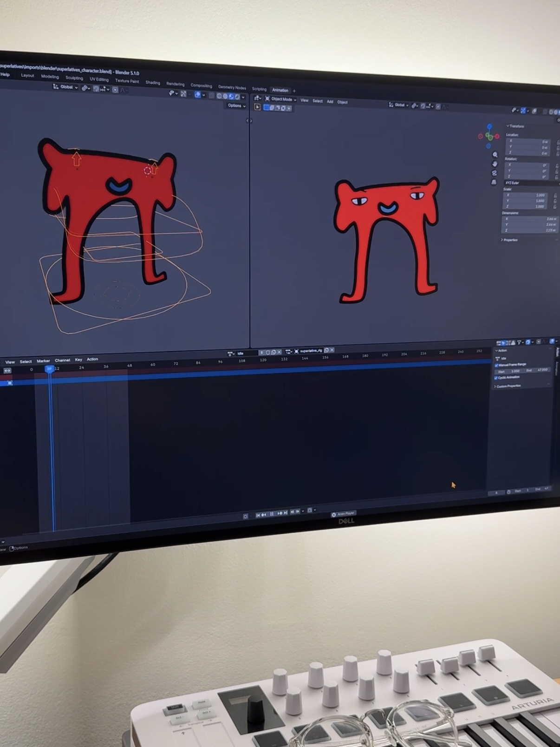Click the current frame playhead marker

49,368
